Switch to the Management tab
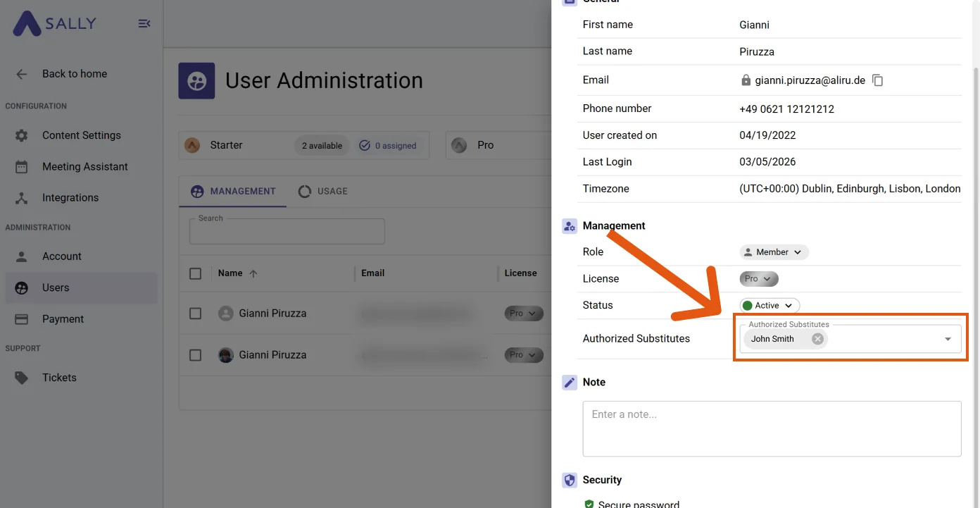Screen dimensions: 980x508 pos(233,192)
